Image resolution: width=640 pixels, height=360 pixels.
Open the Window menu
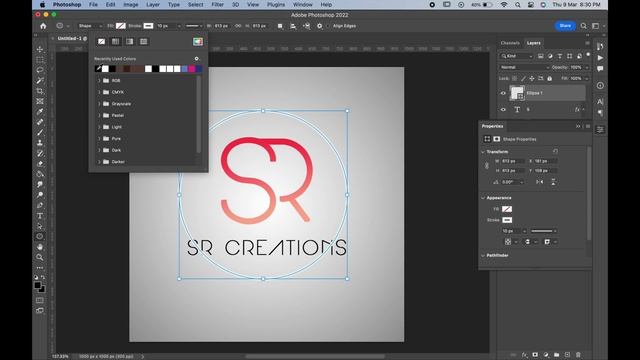(x=302, y=4)
